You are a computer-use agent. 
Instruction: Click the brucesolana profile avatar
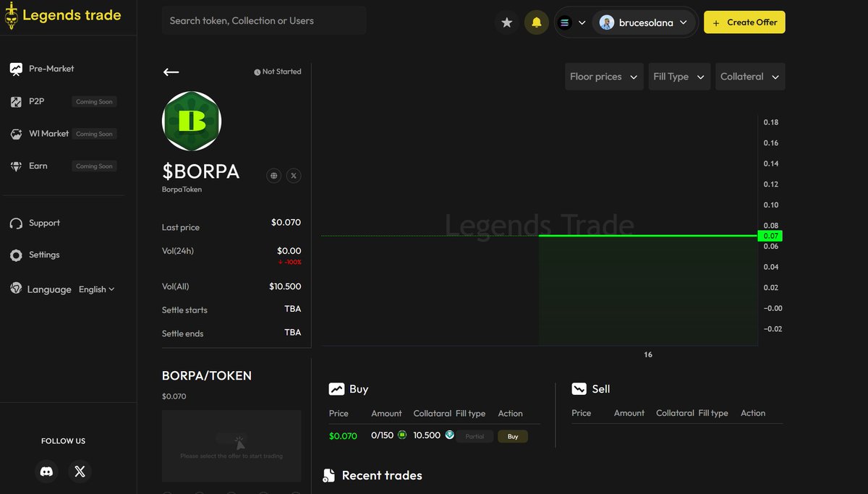pyautogui.click(x=607, y=22)
